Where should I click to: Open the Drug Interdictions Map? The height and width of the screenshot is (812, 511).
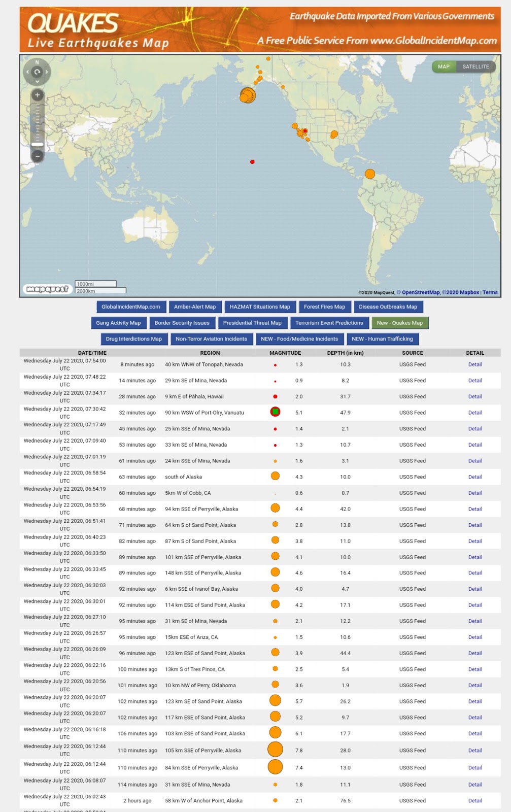tap(134, 339)
